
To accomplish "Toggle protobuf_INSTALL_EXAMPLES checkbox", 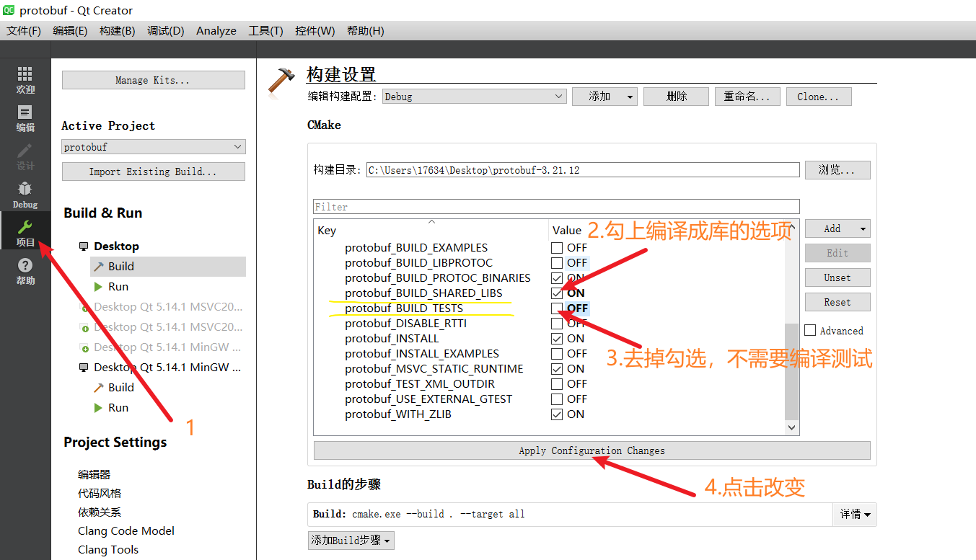I will coord(557,354).
